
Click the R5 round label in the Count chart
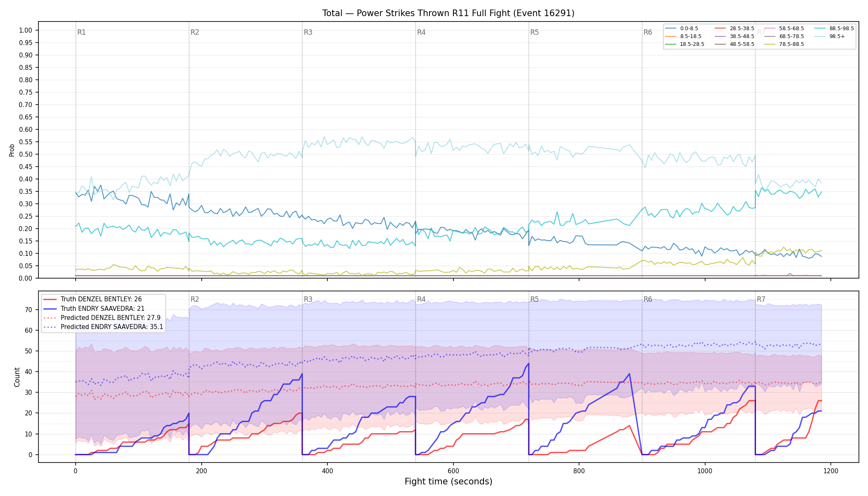coord(534,299)
